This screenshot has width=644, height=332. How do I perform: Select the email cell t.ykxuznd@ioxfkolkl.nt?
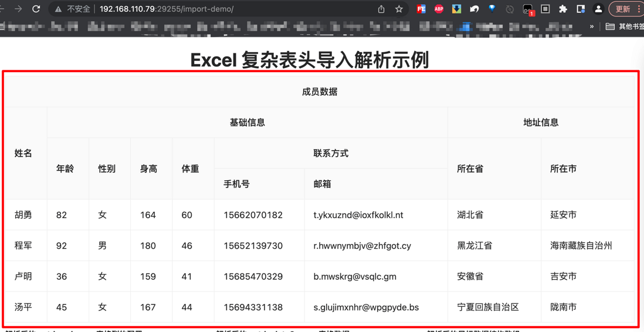click(x=358, y=215)
